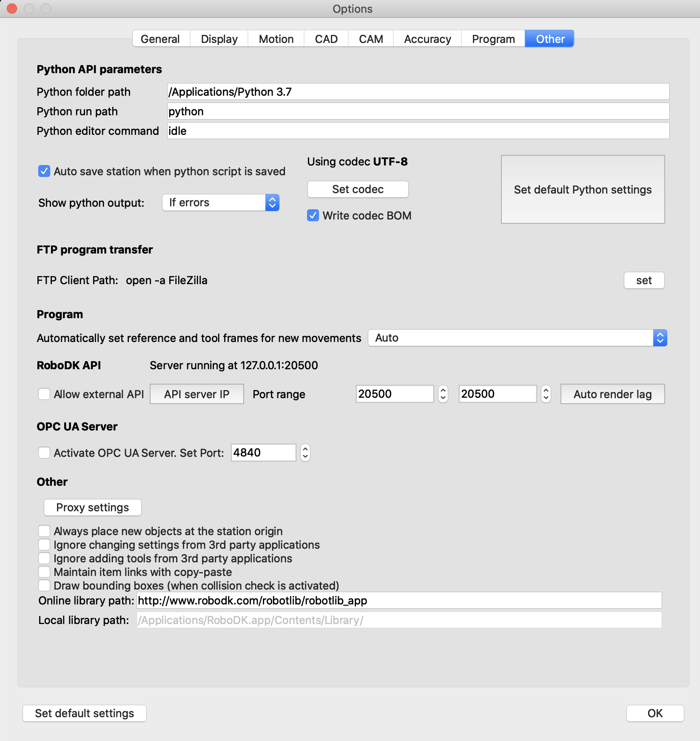The height and width of the screenshot is (741, 700).
Task: Click the OPC UA port stepper arrows
Action: tap(305, 453)
